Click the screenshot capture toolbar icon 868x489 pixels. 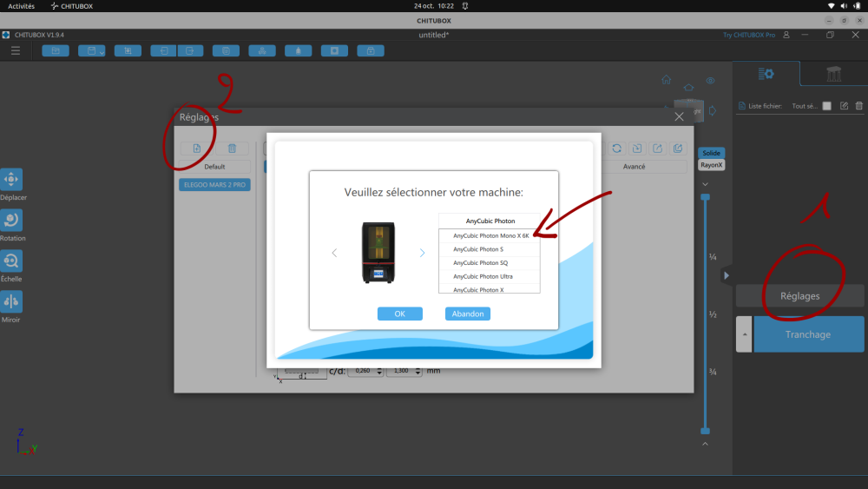[128, 51]
